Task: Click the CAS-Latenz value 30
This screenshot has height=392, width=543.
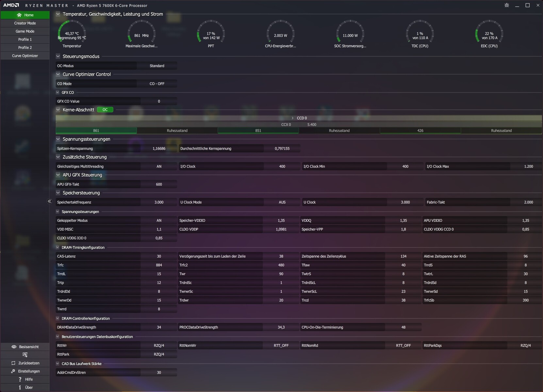Action: click(x=159, y=256)
